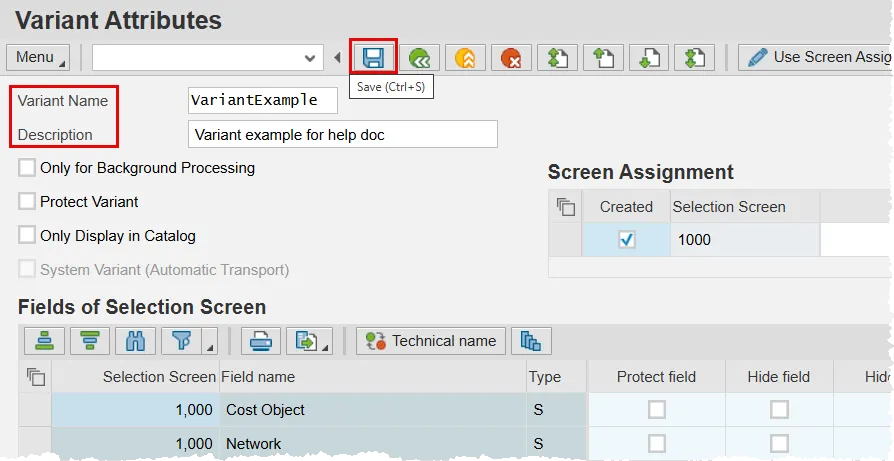The image size is (894, 461).
Task: Click into the Description field
Action: point(343,134)
